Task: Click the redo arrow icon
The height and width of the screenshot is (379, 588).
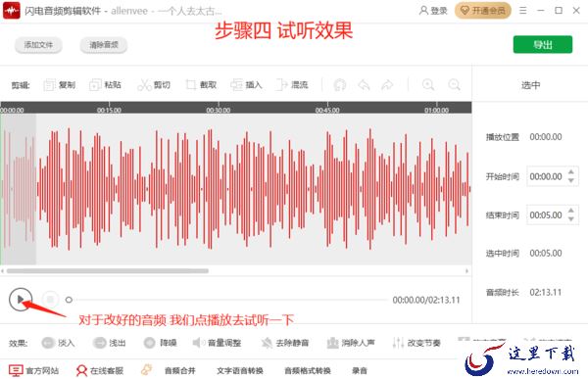Action: pyautogui.click(x=387, y=85)
